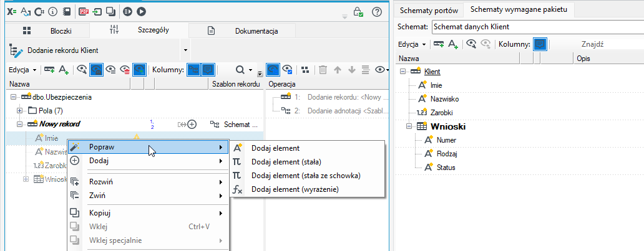
Task: Click the down arrow in operation toolbar
Action: point(351,70)
